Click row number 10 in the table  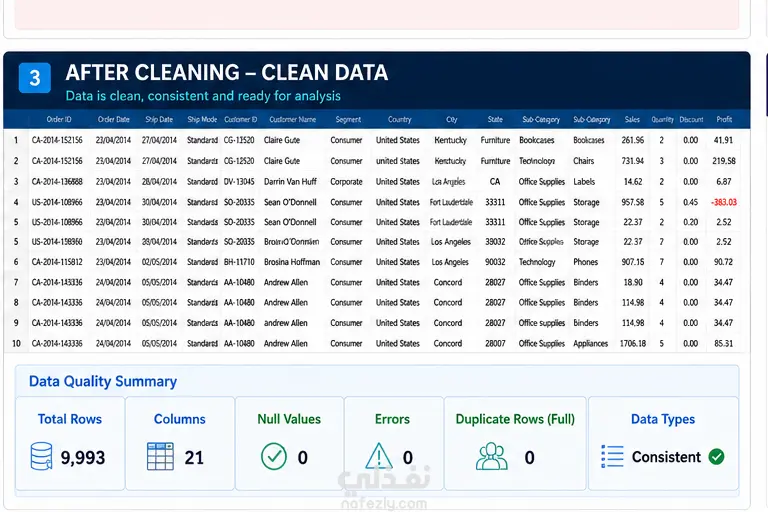pyautogui.click(x=16, y=343)
